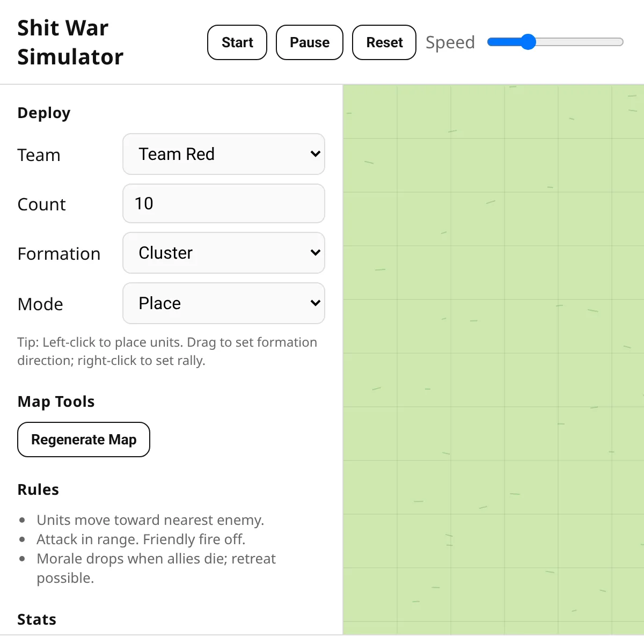Viewport: 644px width, 644px height.
Task: Regenerate the battlefield map
Action: [84, 440]
